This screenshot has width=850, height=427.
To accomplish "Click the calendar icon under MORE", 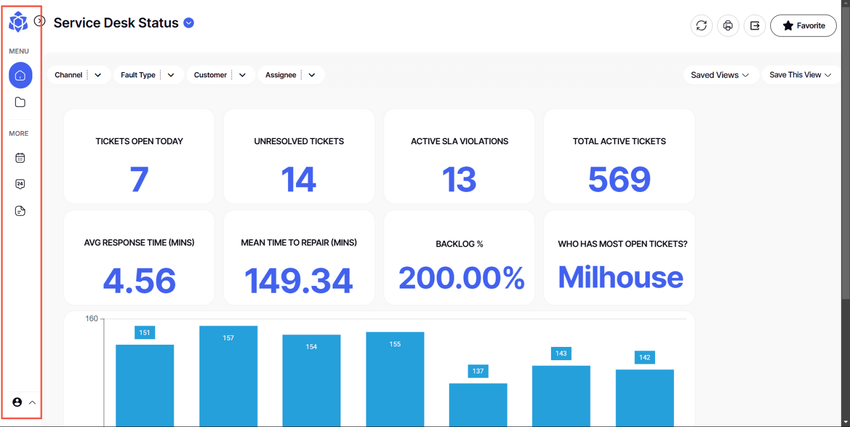I will tap(20, 158).
